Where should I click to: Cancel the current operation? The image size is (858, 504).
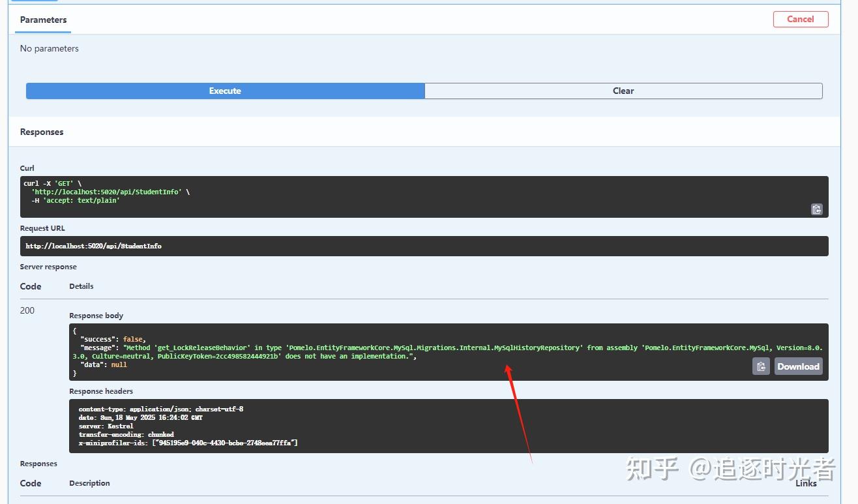800,19
